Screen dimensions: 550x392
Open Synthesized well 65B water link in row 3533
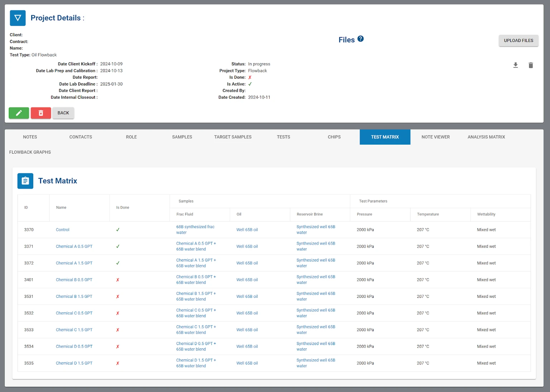[316, 330]
